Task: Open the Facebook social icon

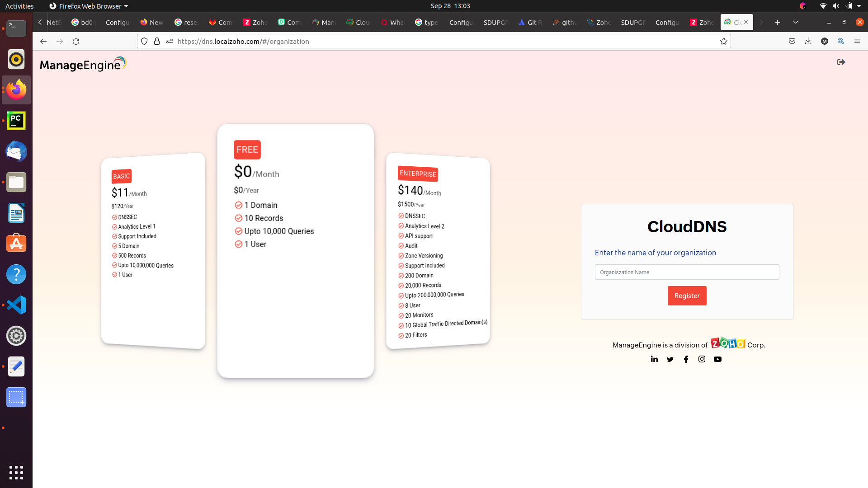Action: (x=686, y=359)
